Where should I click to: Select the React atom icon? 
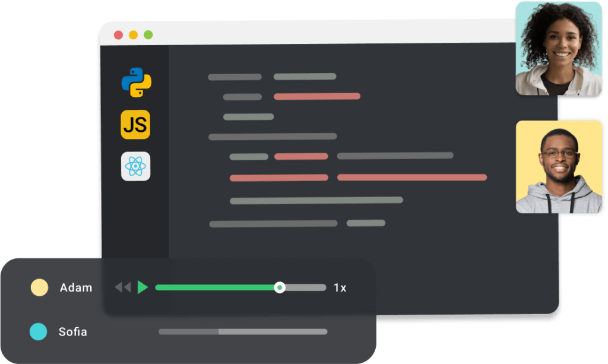tap(136, 166)
